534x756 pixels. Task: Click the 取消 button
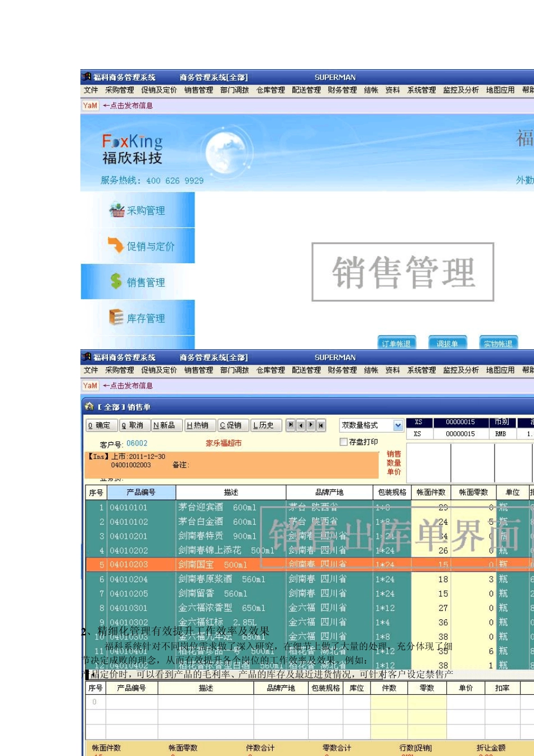[135, 425]
